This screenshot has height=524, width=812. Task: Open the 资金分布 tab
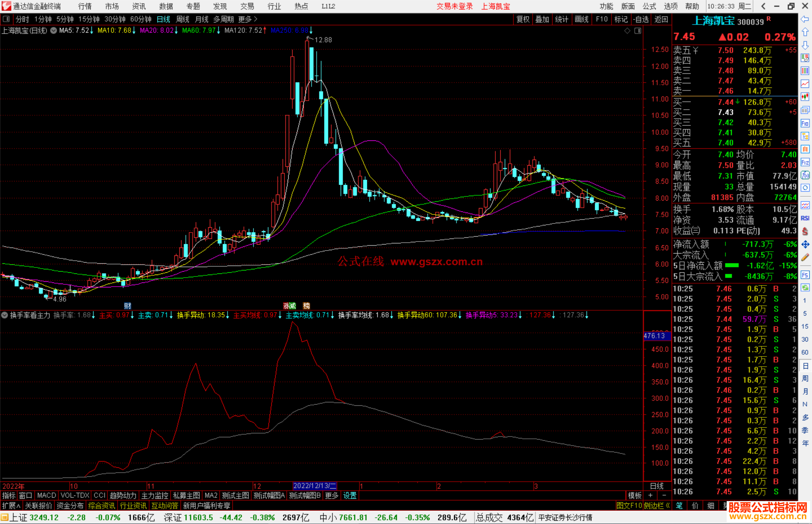coord(70,506)
